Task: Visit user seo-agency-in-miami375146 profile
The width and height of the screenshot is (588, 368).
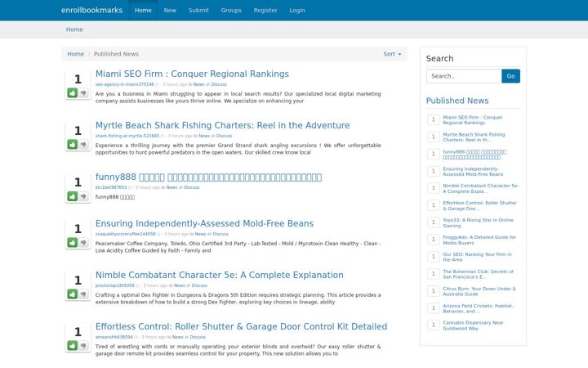Action: 124,84
